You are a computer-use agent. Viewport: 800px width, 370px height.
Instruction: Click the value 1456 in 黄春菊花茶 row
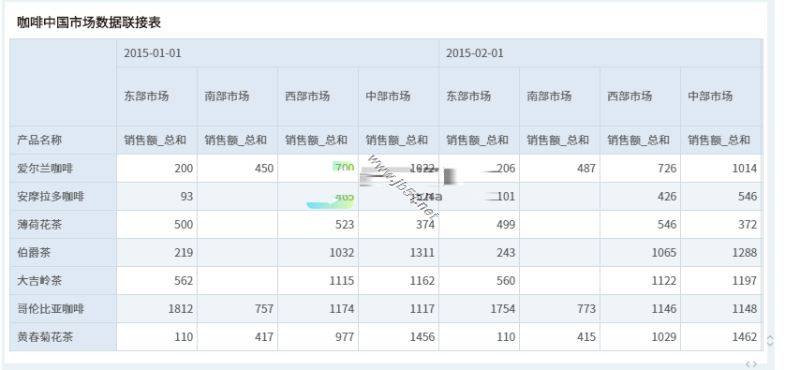(422, 337)
